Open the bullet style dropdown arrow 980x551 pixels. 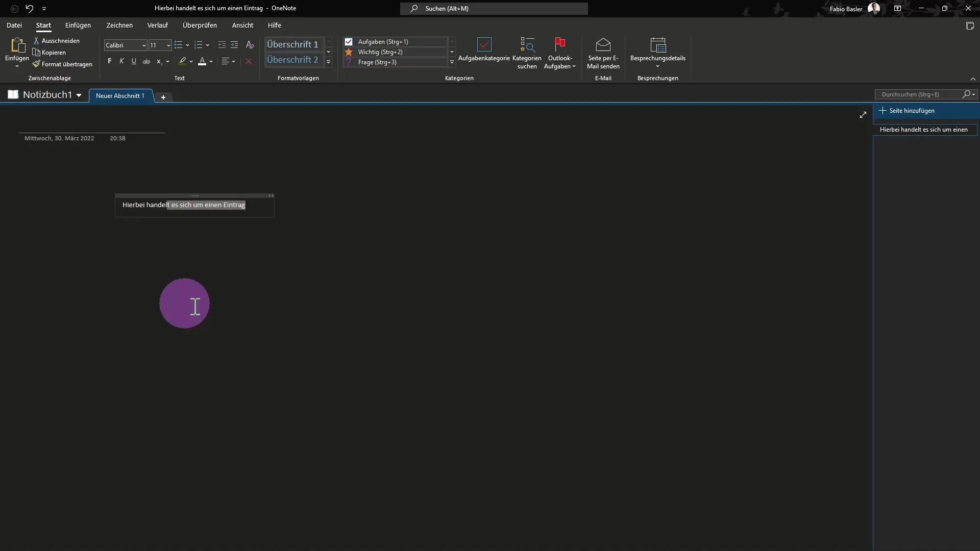point(187,45)
